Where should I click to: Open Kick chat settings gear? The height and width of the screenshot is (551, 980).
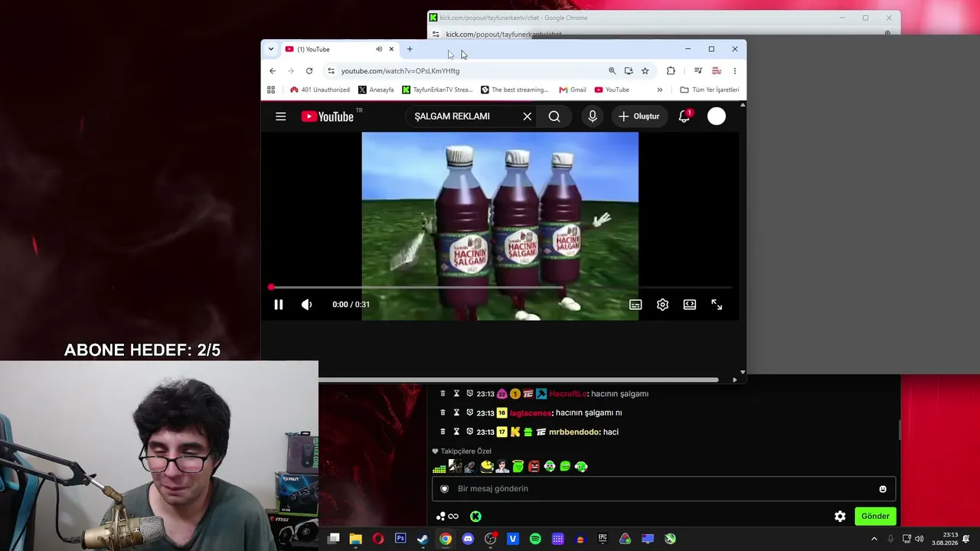(x=840, y=517)
